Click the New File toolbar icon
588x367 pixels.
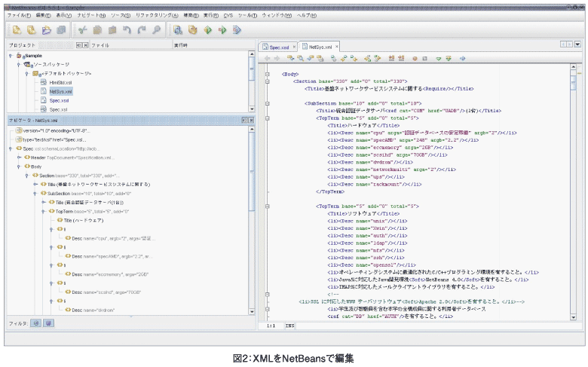tap(17, 29)
